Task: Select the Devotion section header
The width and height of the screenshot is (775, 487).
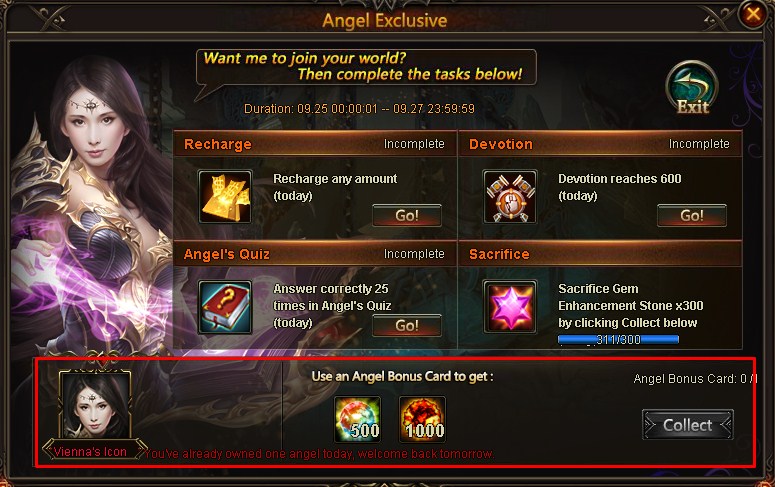Action: click(x=600, y=144)
